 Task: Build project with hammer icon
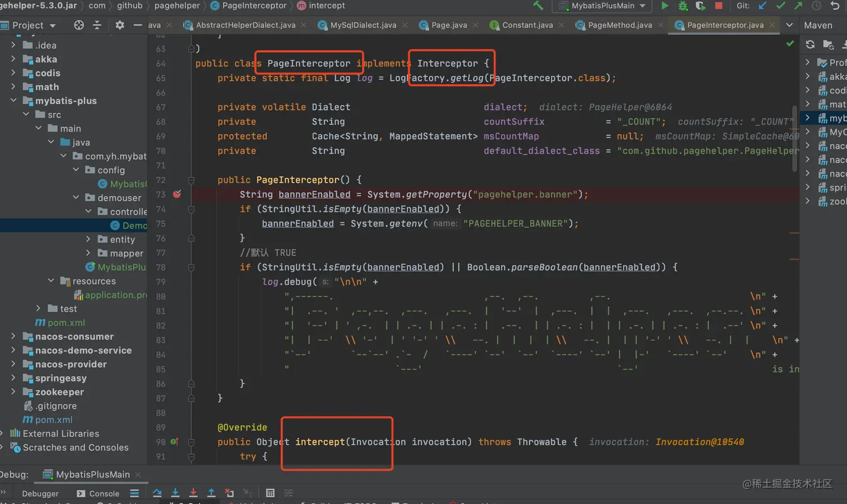(538, 6)
